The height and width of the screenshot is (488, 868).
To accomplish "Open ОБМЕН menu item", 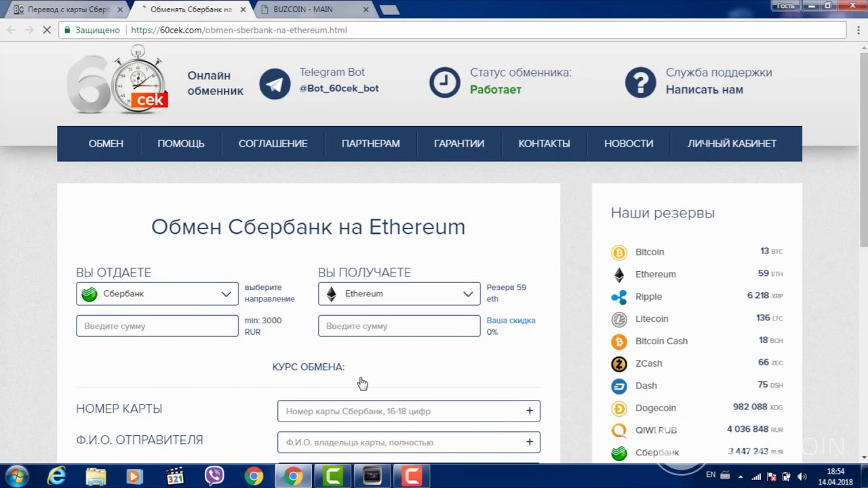I will 106,144.
